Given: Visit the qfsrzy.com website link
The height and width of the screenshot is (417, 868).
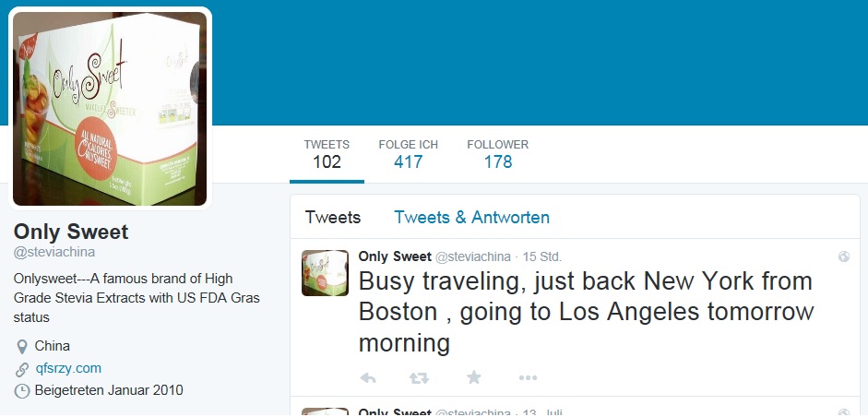Looking at the screenshot, I should pos(67,369).
